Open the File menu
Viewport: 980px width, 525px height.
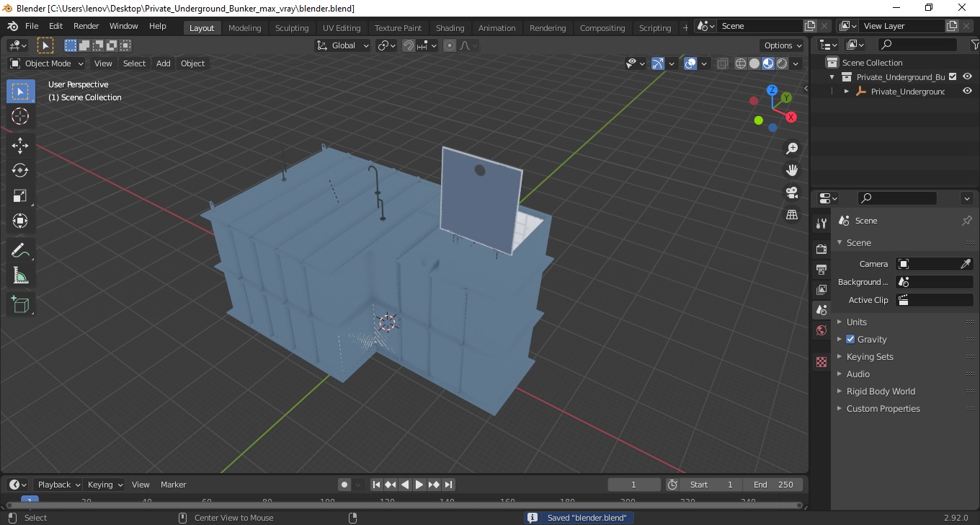pos(32,26)
